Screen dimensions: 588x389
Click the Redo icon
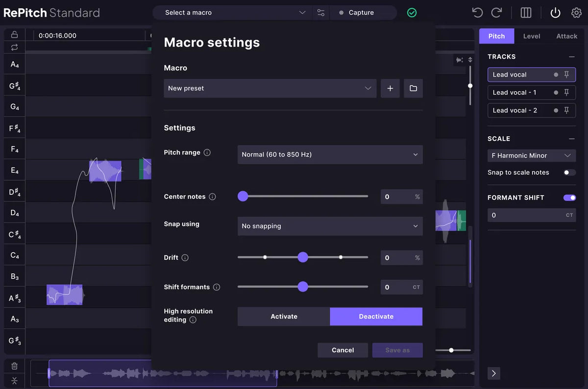point(496,12)
